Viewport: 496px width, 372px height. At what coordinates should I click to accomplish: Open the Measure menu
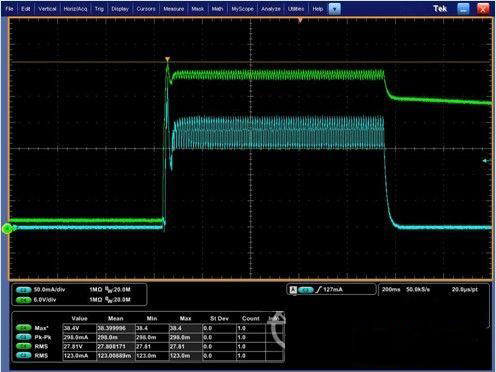click(173, 9)
